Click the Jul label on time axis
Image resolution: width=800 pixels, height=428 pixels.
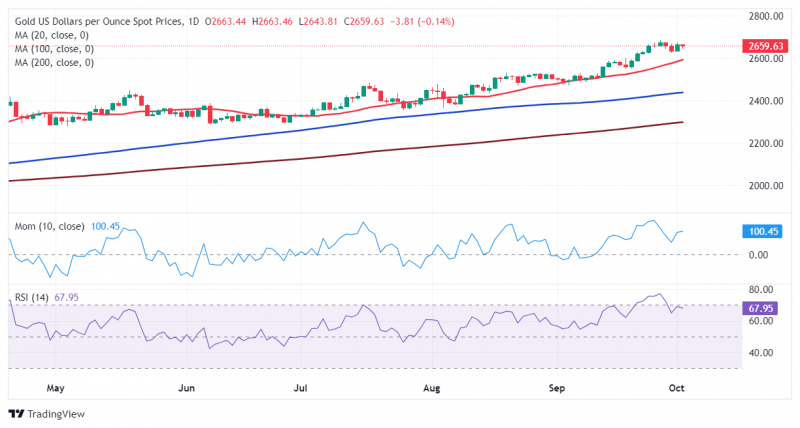point(301,388)
